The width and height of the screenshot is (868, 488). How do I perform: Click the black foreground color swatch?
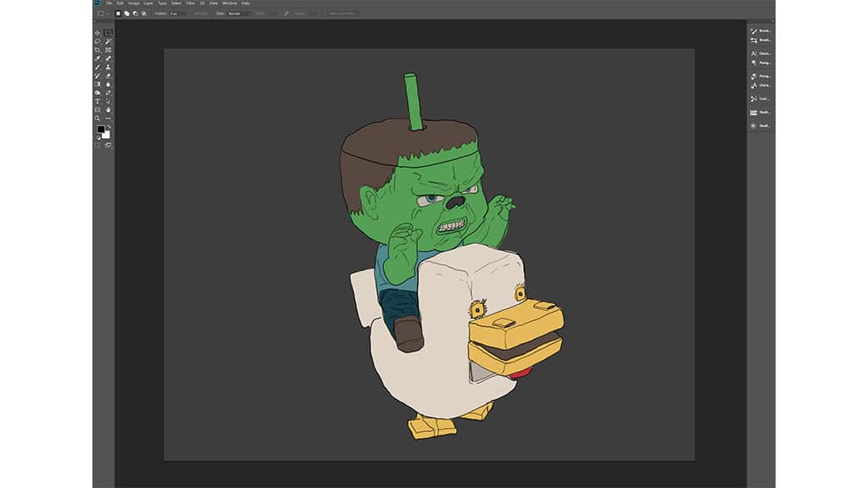[100, 129]
